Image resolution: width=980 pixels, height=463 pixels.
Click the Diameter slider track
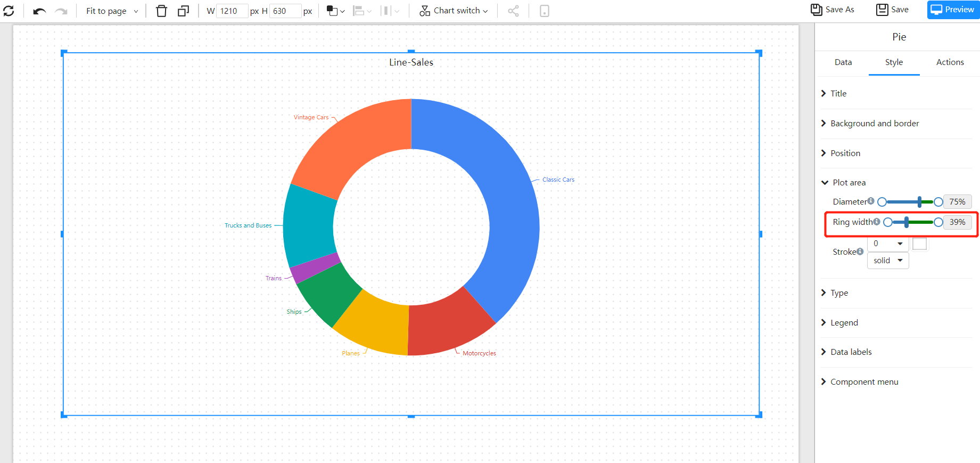click(910, 202)
